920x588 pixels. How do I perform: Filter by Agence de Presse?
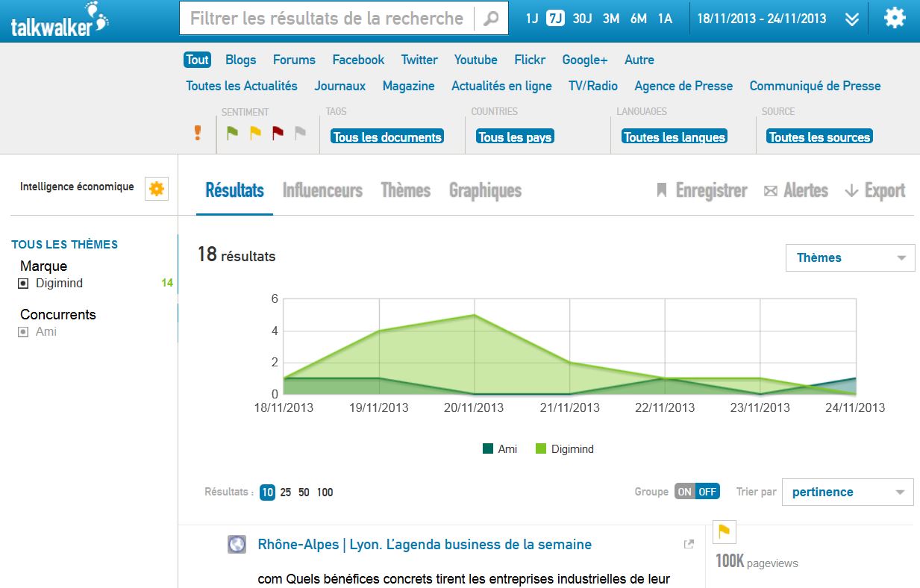pos(683,86)
